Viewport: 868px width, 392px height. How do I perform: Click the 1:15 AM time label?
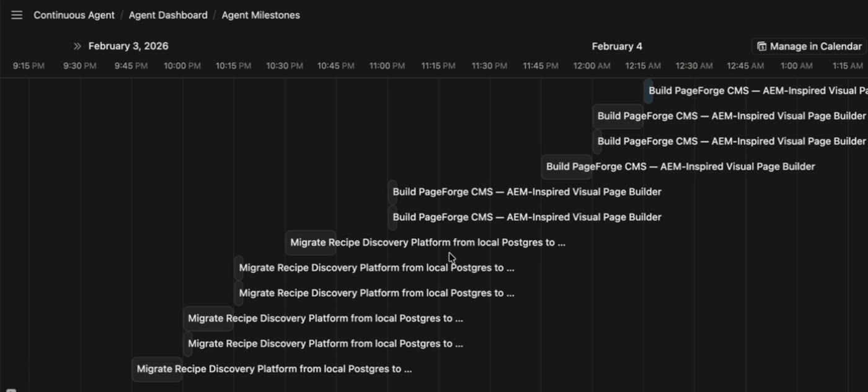848,66
